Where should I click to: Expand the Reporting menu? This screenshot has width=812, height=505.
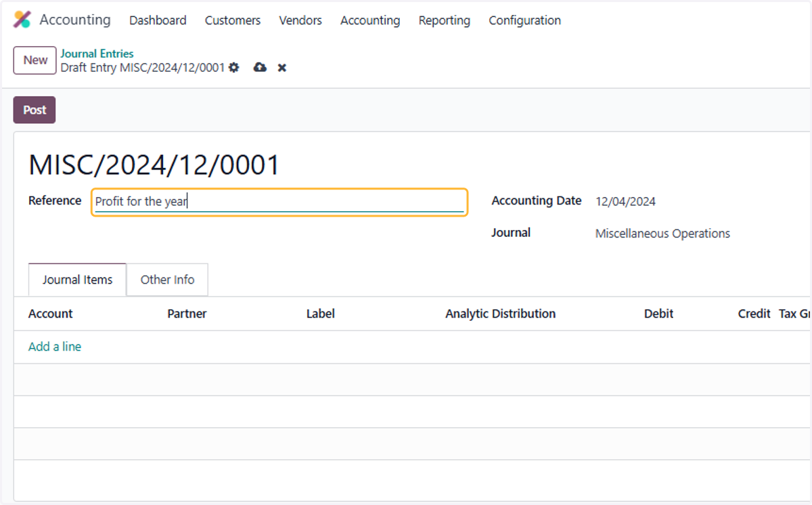[x=445, y=20]
